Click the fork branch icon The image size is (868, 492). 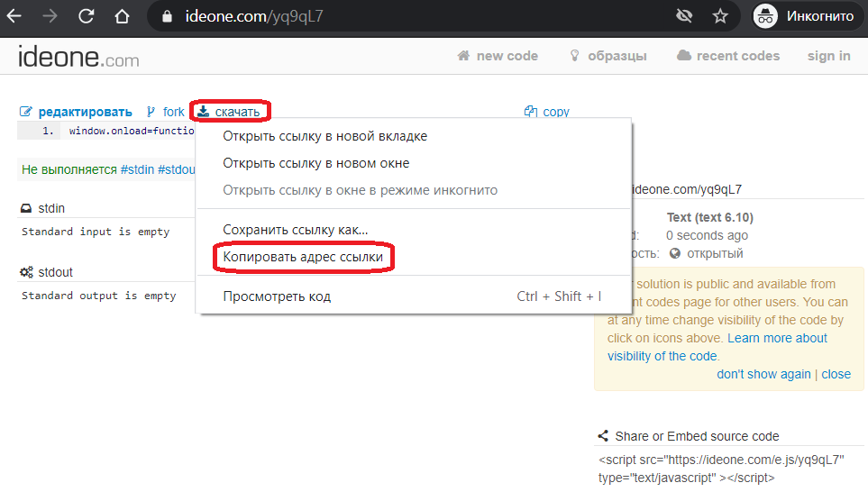point(151,112)
